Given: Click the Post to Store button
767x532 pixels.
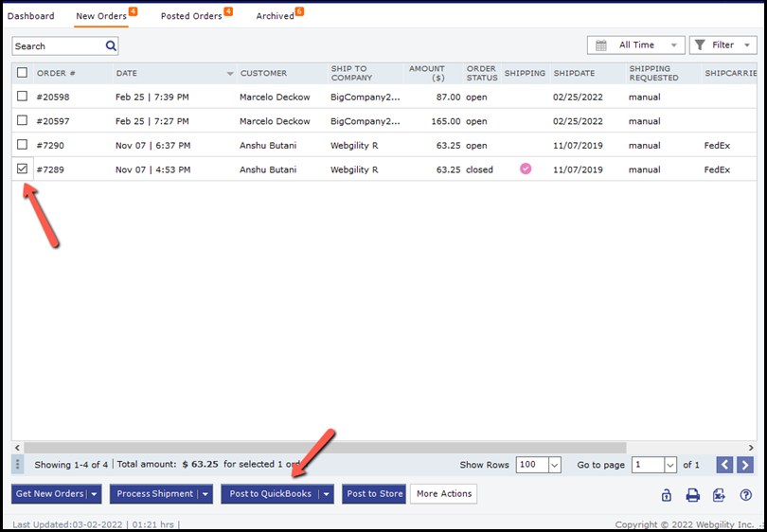Looking at the screenshot, I should pos(374,494).
